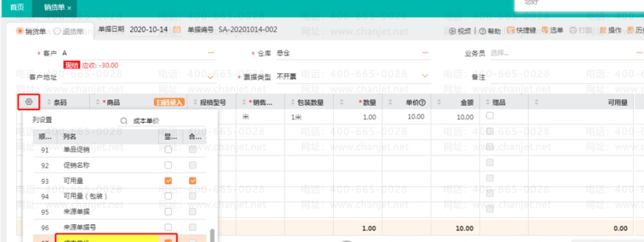
Task: Click the 打印 print button
Action: click(581, 30)
